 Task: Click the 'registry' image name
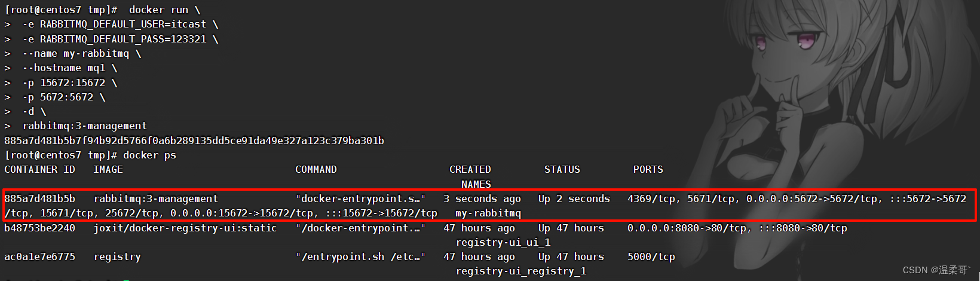pos(117,257)
